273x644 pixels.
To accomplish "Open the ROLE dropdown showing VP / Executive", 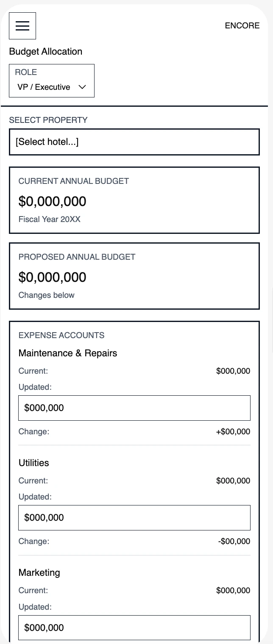I will (x=52, y=80).
